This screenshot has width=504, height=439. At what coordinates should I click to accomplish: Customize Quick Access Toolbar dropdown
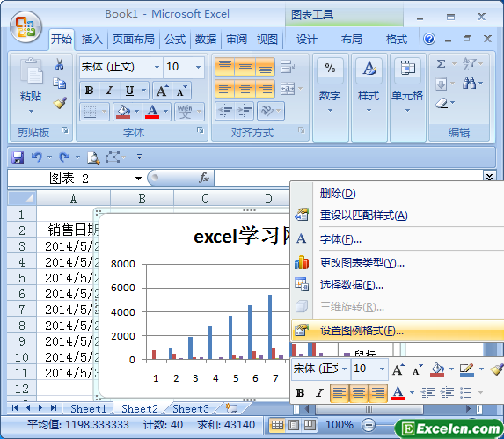pyautogui.click(x=139, y=157)
